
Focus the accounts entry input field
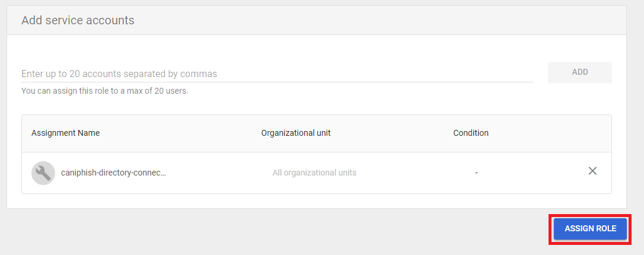[277, 74]
